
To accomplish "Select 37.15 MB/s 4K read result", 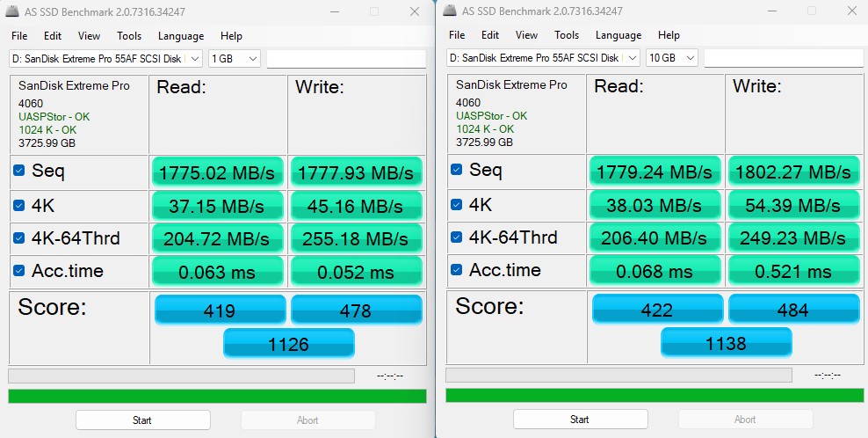I will [x=218, y=206].
